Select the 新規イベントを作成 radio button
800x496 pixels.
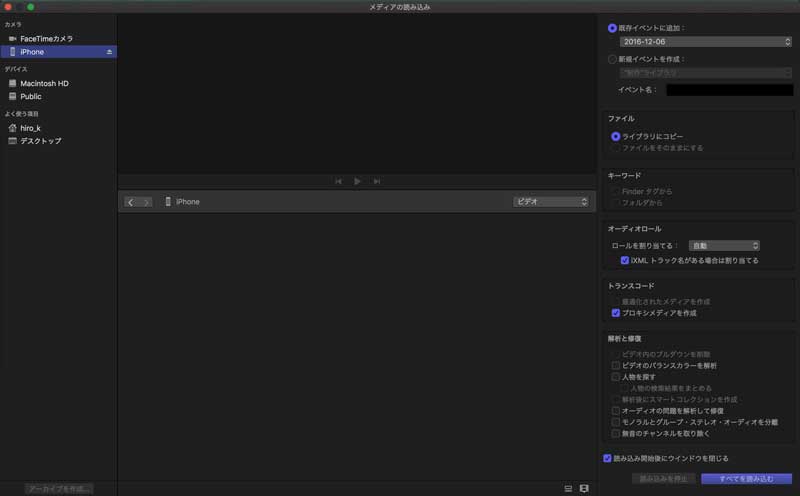click(613, 59)
